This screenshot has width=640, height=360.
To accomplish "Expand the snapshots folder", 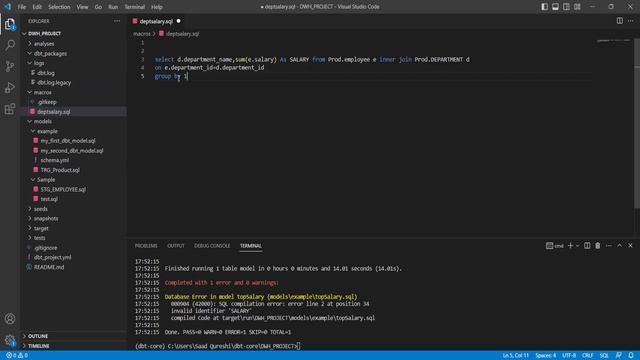I will tap(46, 218).
